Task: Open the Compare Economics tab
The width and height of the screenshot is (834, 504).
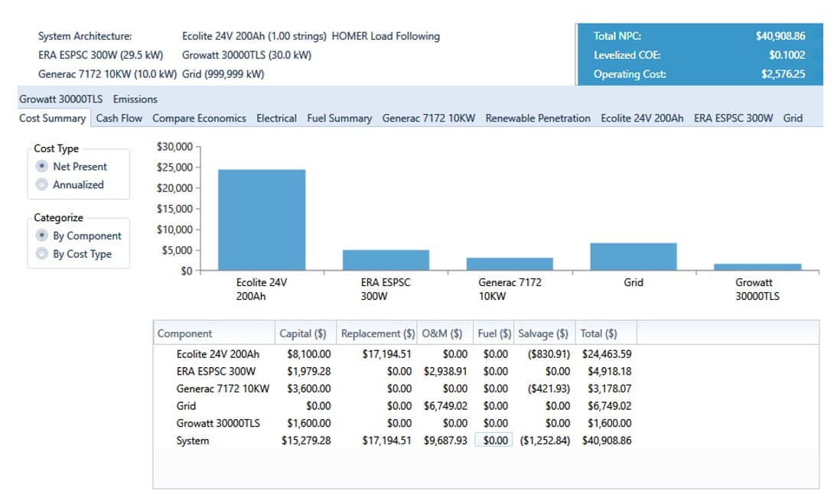Action: [200, 118]
